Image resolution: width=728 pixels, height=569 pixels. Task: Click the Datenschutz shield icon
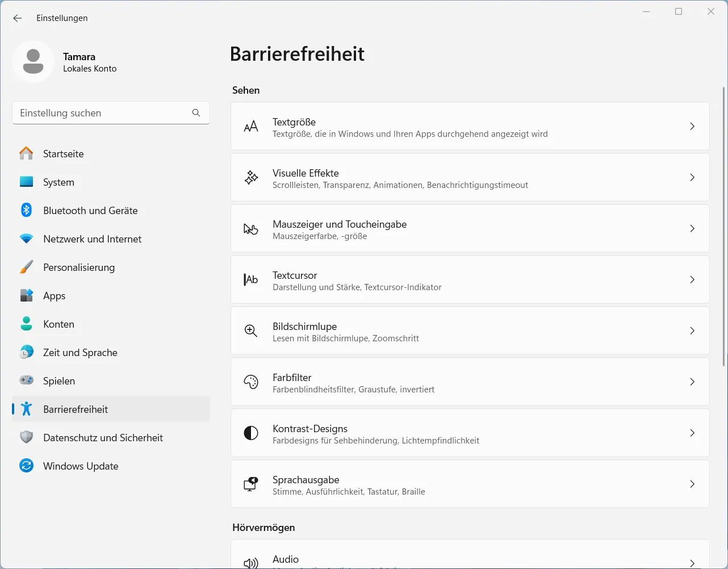pos(26,437)
